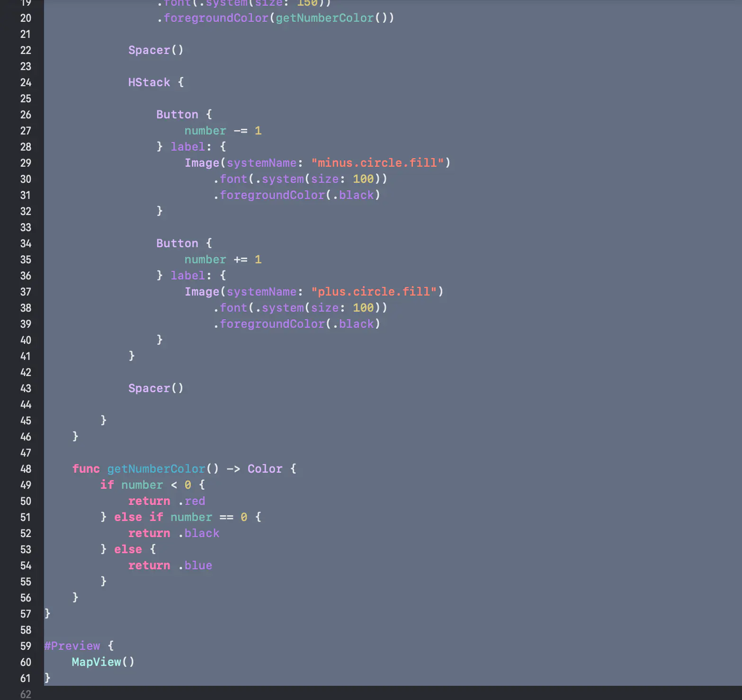Click the else keyword on line 53

click(128, 549)
